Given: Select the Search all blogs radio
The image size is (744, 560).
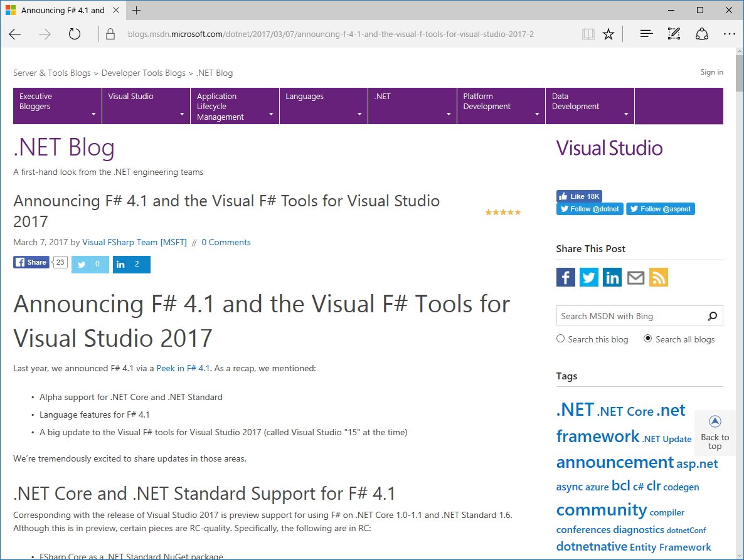Looking at the screenshot, I should tap(648, 339).
